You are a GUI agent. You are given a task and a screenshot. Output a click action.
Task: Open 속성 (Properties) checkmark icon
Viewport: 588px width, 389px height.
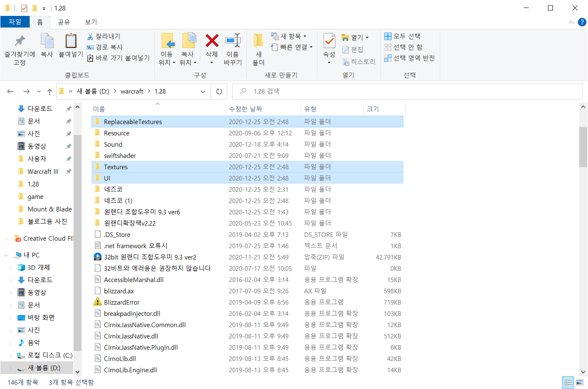(329, 41)
